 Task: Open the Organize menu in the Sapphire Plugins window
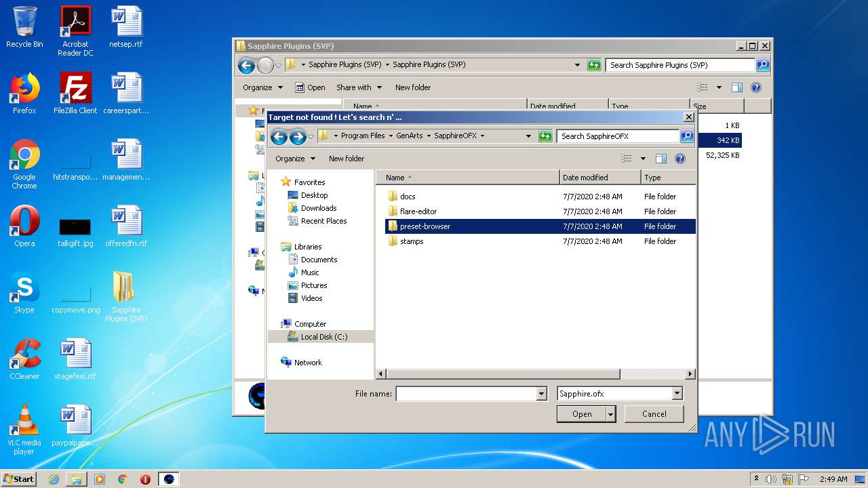click(262, 87)
